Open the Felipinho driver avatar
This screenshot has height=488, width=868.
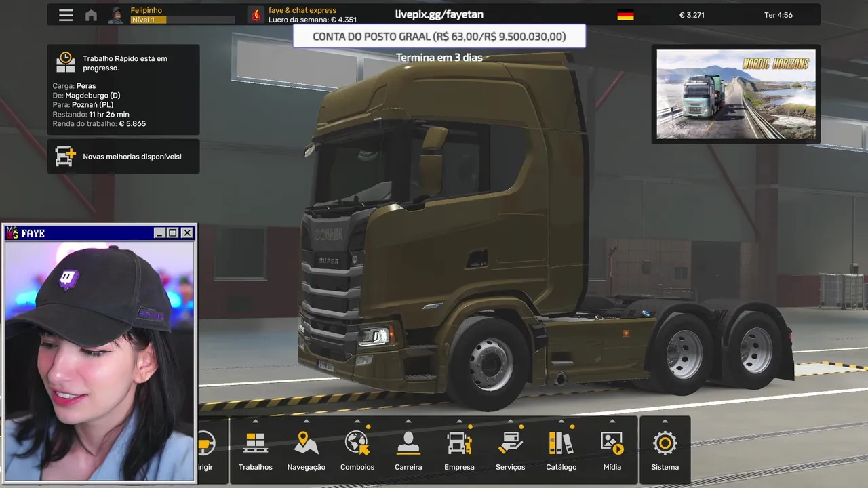117,15
